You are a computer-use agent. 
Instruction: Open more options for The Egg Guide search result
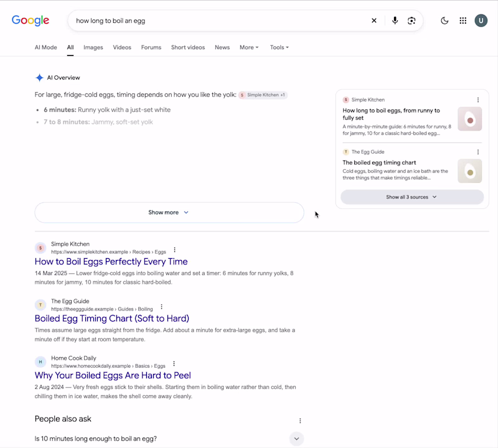[161, 307]
